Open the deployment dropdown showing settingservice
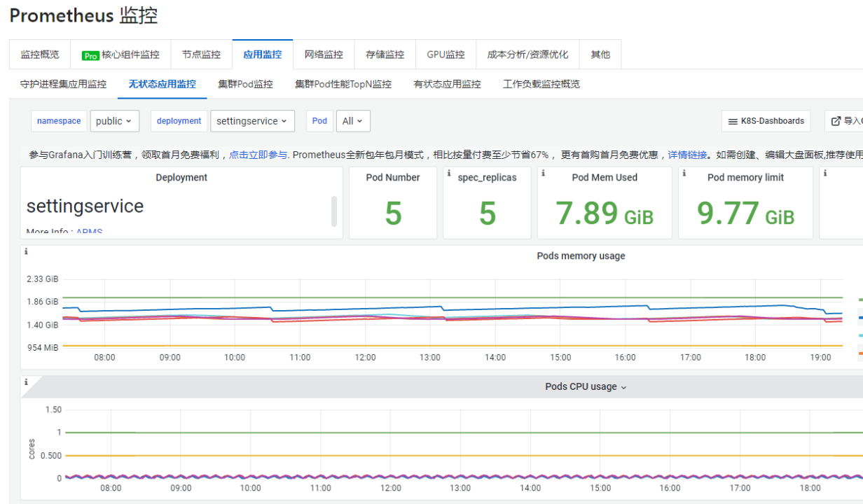863x504 pixels. [x=252, y=121]
